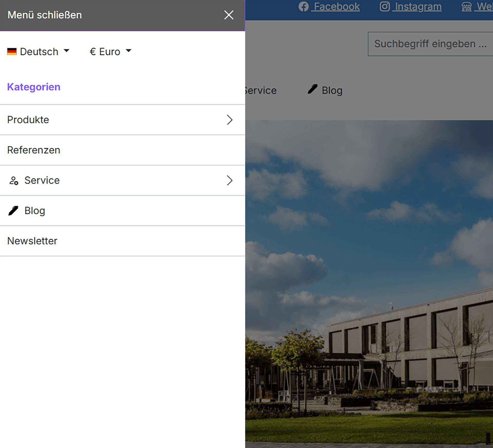Viewport: 493px width, 448px height.
Task: Click the store icon in top bar
Action: tap(467, 7)
